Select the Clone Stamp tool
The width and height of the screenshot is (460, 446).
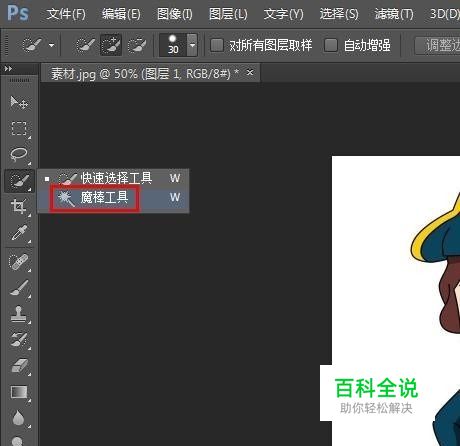pyautogui.click(x=19, y=314)
